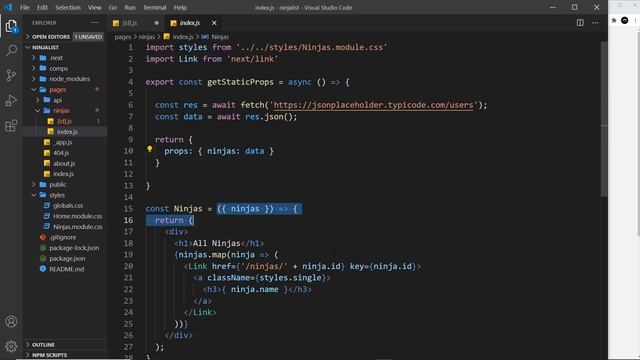The height and width of the screenshot is (360, 640).
Task: Open the Extensions view
Action: (11, 125)
